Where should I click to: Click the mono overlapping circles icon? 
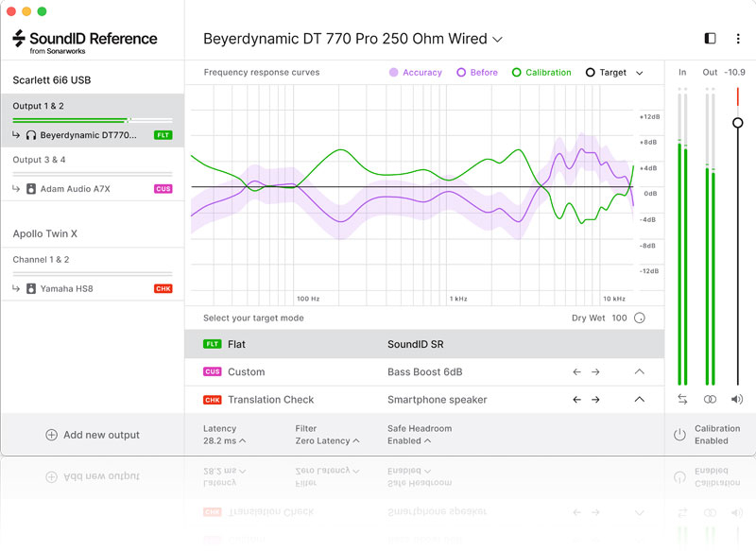(710, 400)
